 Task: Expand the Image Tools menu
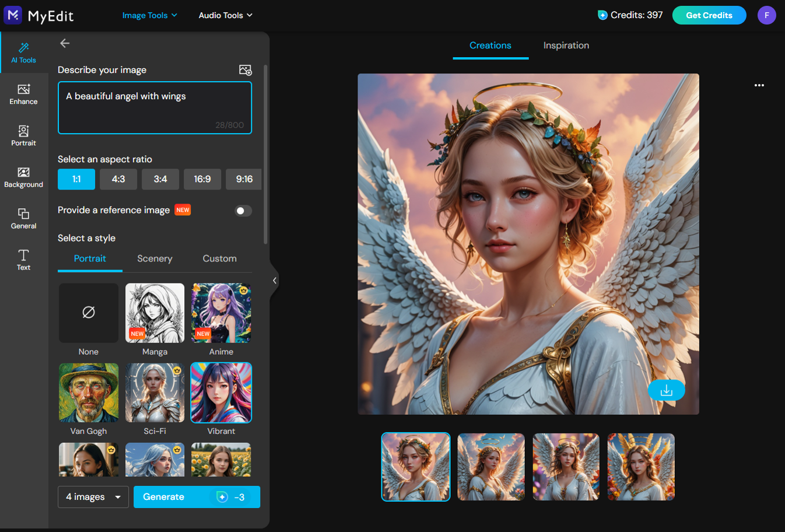pos(149,15)
